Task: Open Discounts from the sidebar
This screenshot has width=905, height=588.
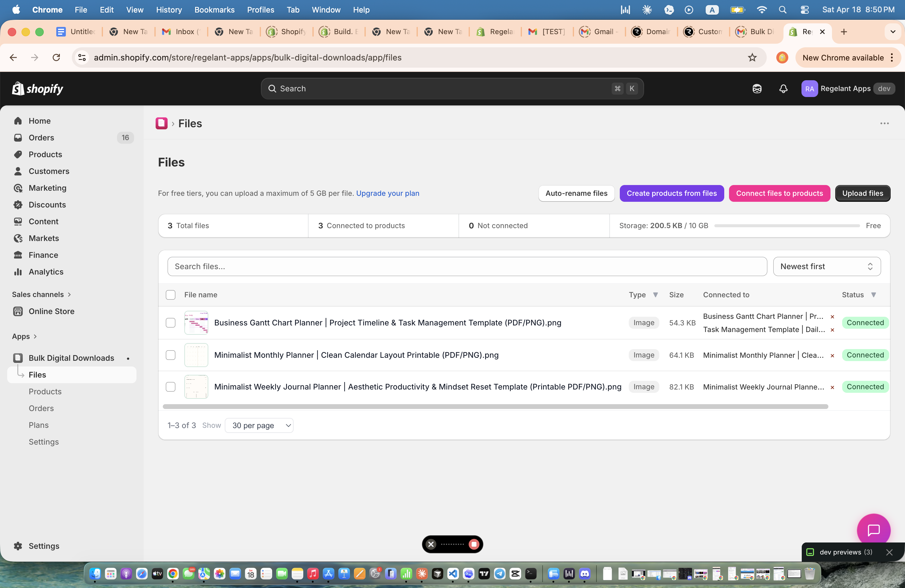Action: (x=48, y=204)
